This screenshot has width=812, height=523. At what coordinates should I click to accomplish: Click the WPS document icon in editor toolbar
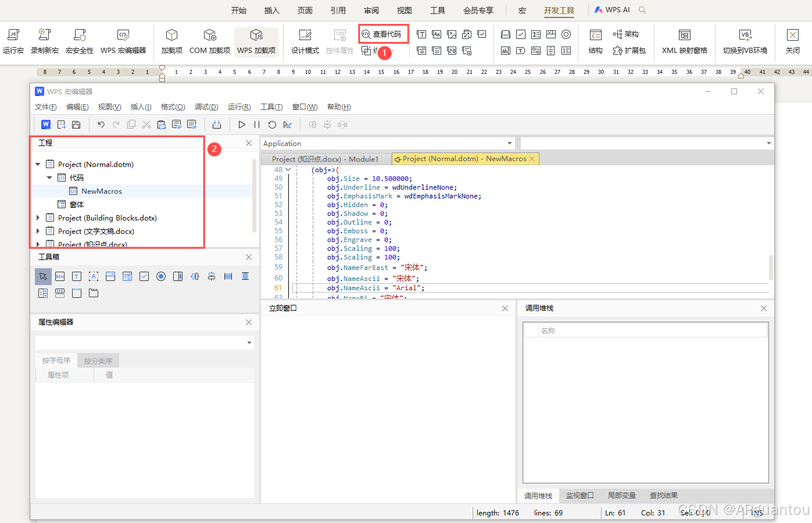tap(46, 124)
